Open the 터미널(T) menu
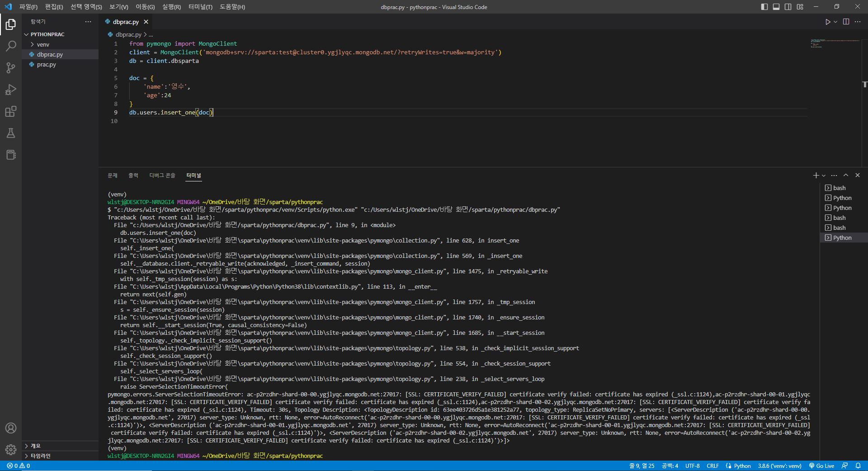868x471 pixels. coord(200,7)
